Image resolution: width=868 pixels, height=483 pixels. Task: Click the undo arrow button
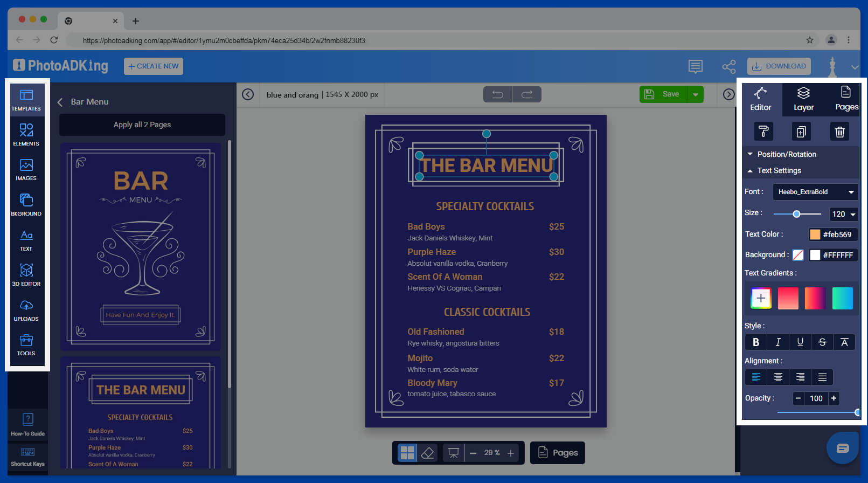pos(498,94)
